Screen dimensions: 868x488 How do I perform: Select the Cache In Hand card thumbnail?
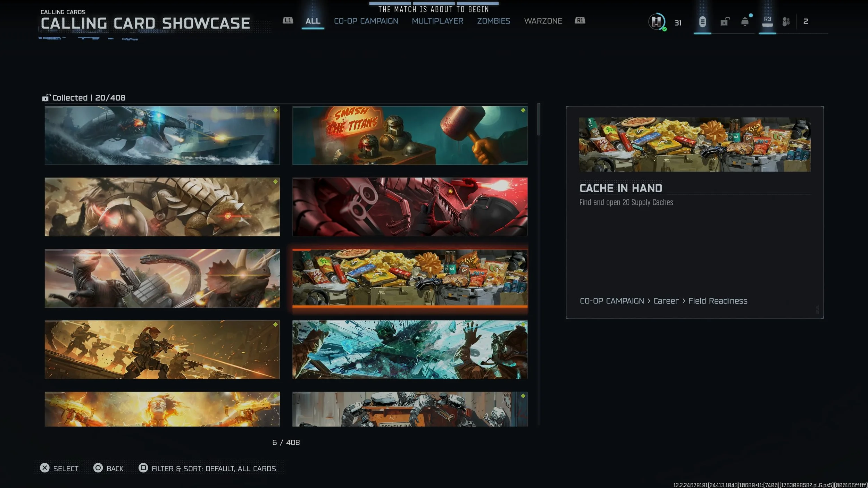click(410, 278)
